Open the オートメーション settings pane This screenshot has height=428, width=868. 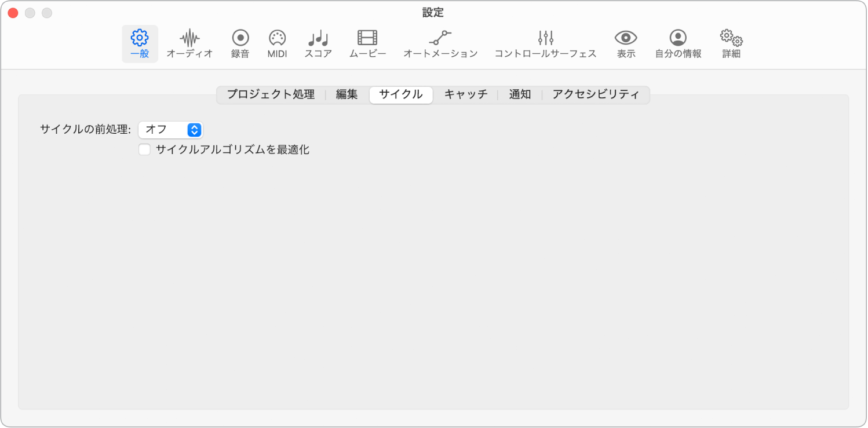pyautogui.click(x=440, y=44)
